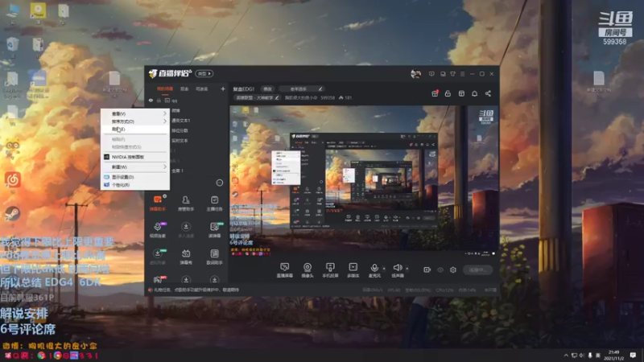Select 刷新(E) in the context menu

pos(135,130)
